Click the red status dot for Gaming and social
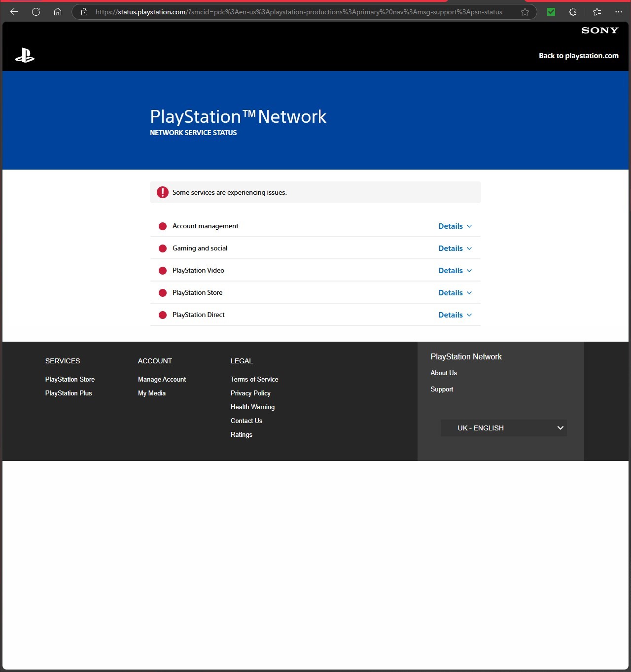Viewport: 631px width, 672px height. 163,248
